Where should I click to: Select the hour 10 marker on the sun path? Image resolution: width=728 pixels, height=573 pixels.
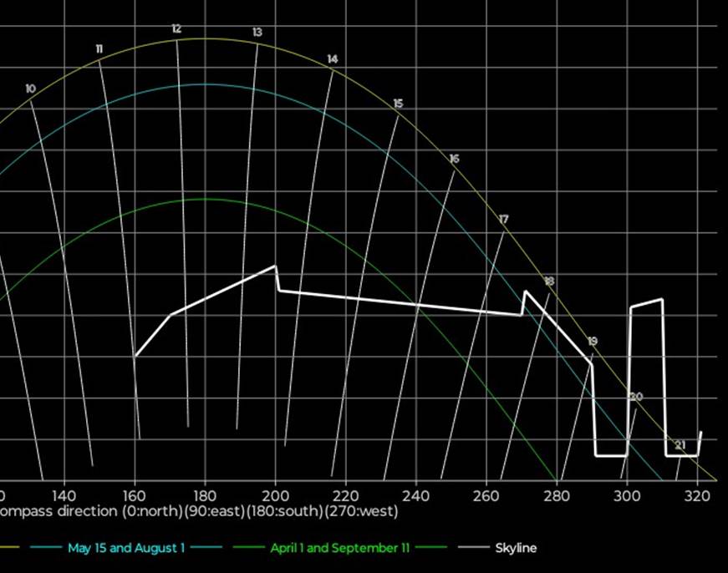[31, 89]
